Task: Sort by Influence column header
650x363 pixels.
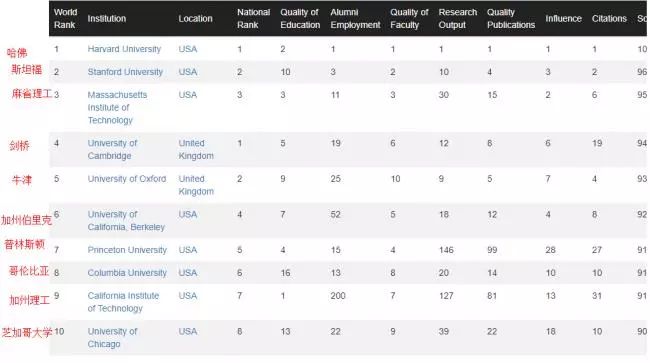Action: 563,18
